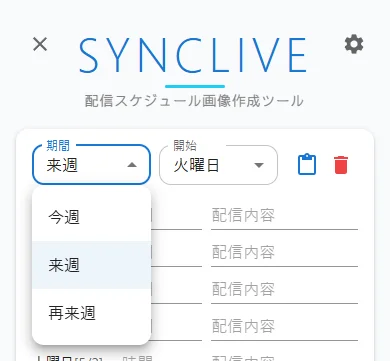
Task: Click the third 配信内容 input field
Action: click(x=284, y=290)
